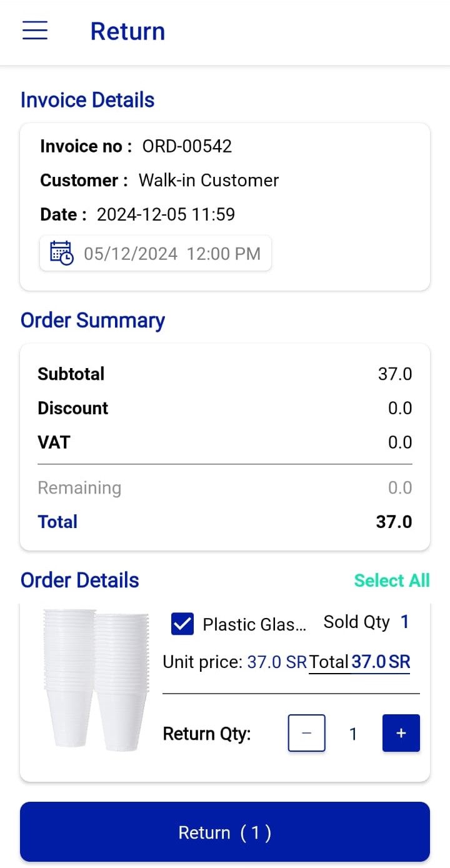Click the Sold Qty value

404,622
